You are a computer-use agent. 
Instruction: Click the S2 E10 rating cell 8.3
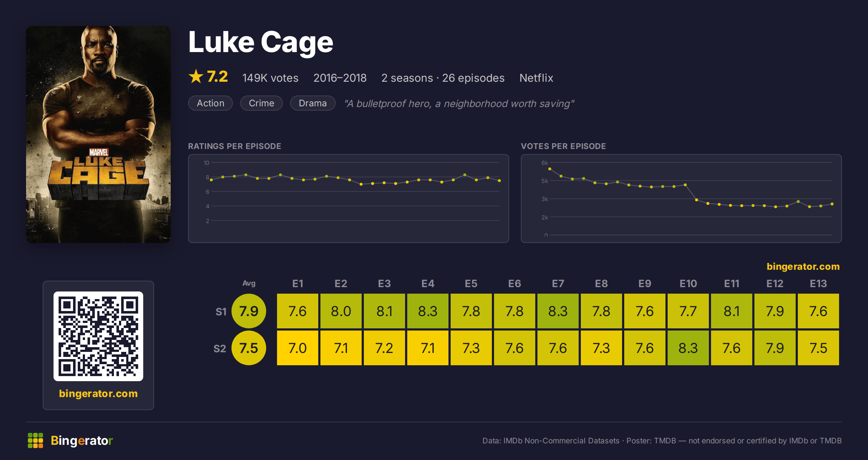tap(688, 348)
